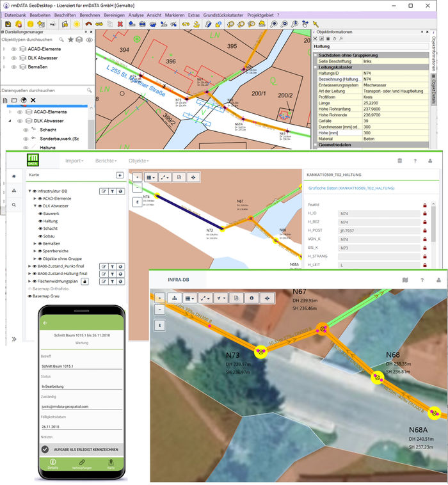
Task: Click the globe icon in data sources toolbar
Action: 24,100
